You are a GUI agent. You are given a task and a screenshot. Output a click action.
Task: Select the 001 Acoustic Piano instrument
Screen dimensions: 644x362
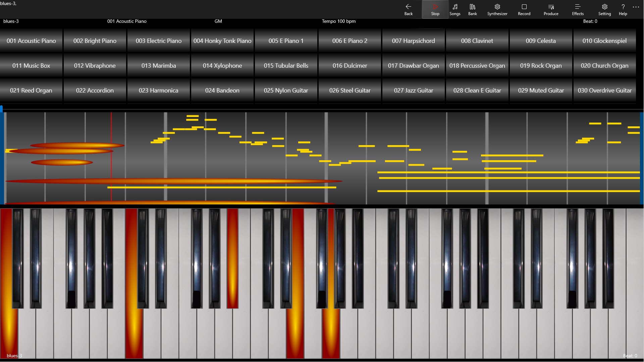coord(31,41)
